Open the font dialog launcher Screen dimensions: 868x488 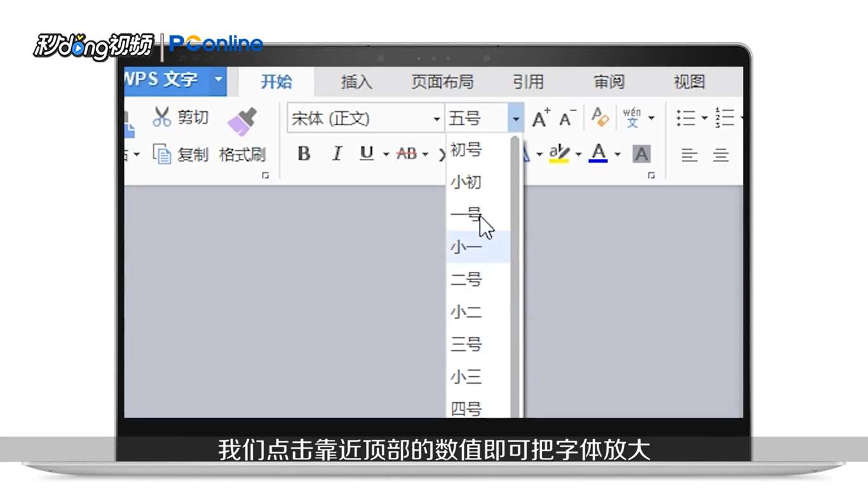click(x=651, y=175)
